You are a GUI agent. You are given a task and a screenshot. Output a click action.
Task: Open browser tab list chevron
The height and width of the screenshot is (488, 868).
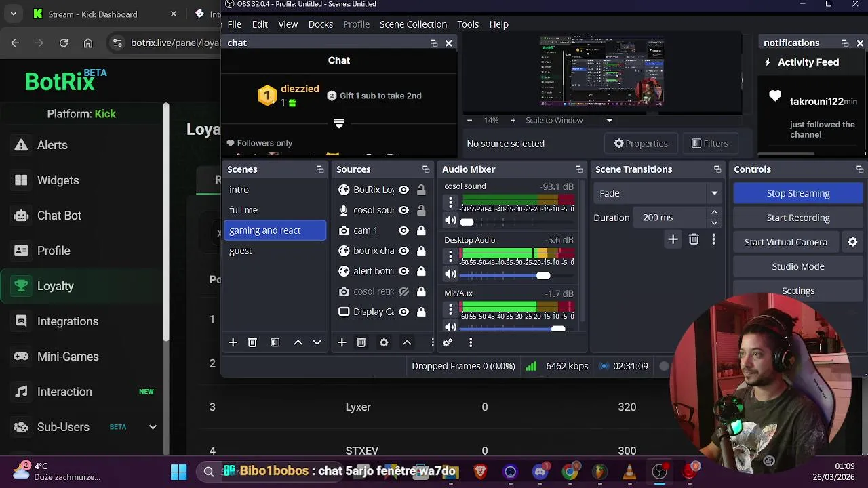coord(13,14)
